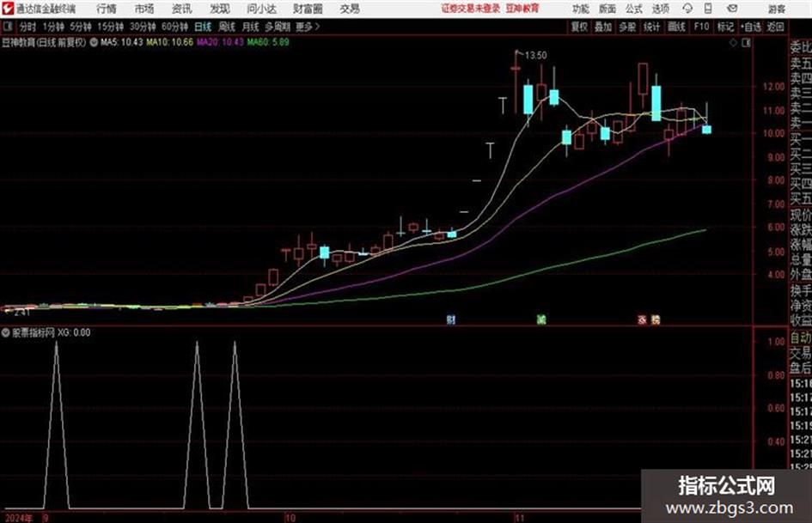Open the 行情 menu
This screenshot has height=523, width=812.
coord(107,9)
